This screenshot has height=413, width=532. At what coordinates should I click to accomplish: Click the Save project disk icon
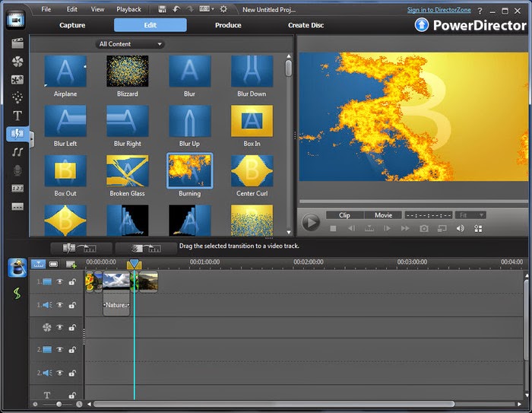coord(162,9)
